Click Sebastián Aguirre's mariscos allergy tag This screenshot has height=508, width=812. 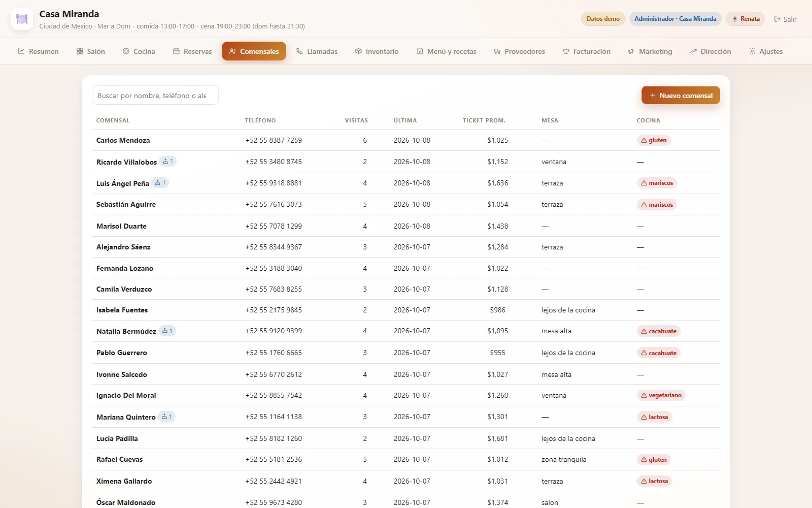pos(657,205)
